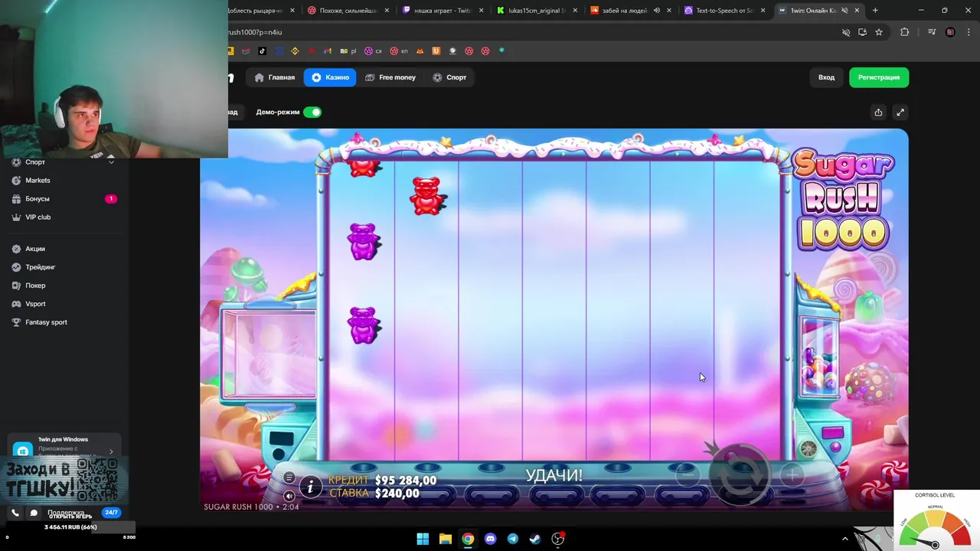Click the phone support icon

point(15,513)
